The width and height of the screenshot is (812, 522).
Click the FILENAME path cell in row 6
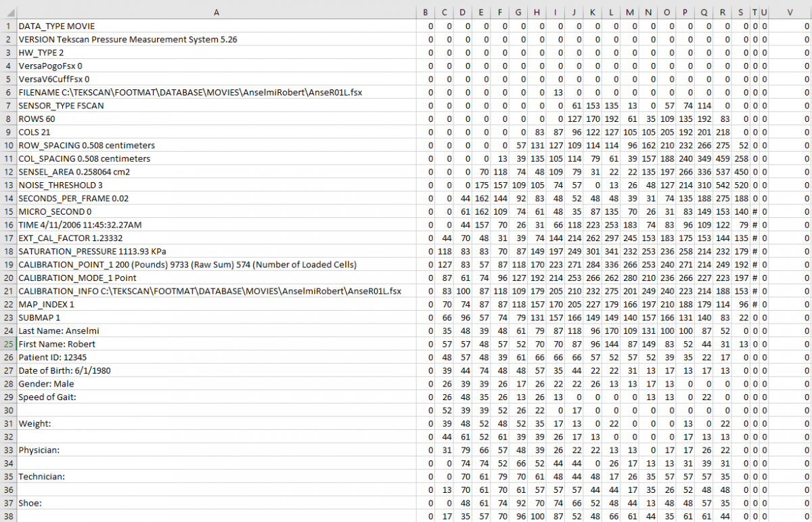click(216, 92)
